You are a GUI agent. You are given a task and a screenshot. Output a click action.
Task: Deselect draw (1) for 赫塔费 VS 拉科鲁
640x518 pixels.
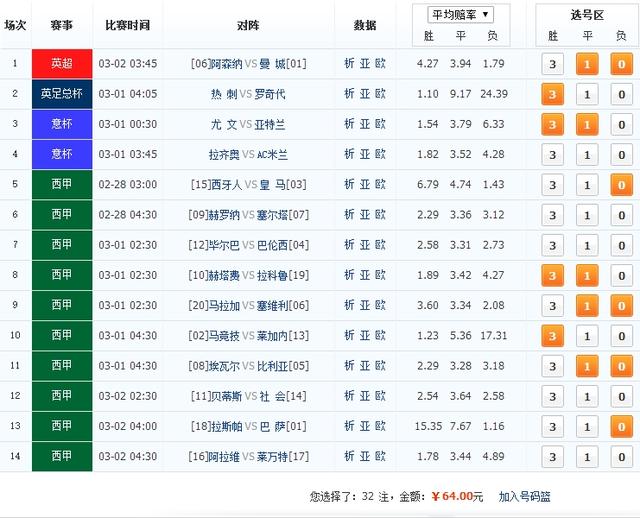coord(587,276)
